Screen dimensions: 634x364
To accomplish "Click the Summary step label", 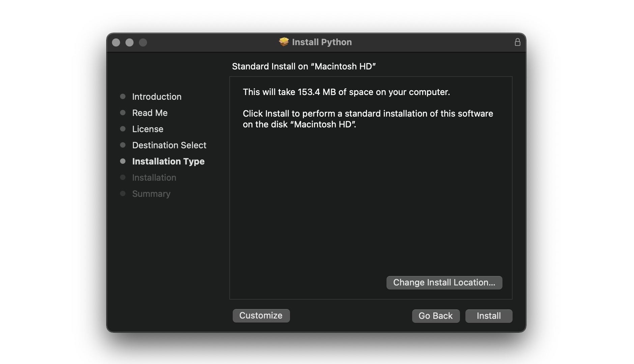I will click(151, 194).
